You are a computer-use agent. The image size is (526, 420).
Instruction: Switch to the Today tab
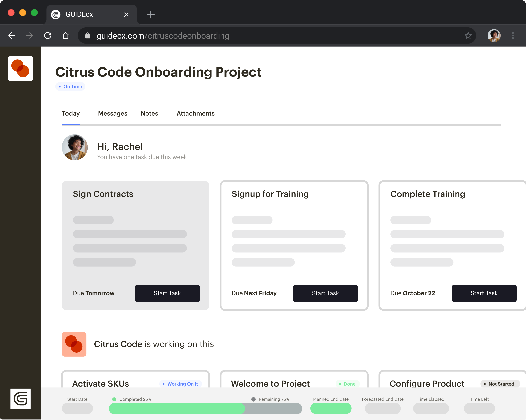tap(71, 114)
